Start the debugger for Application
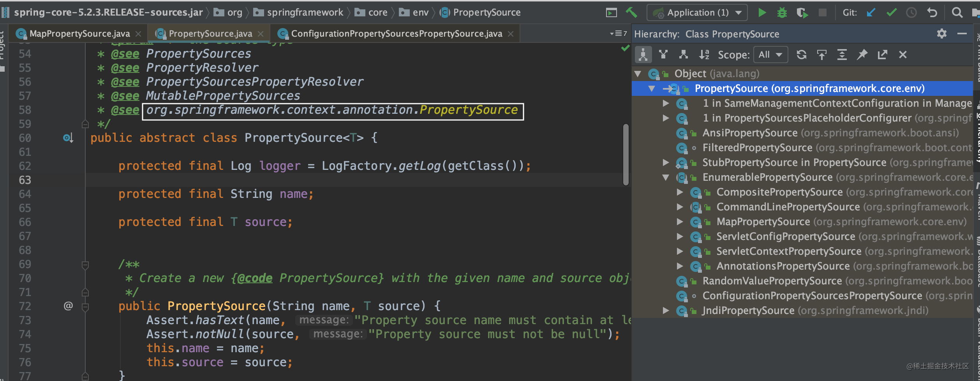This screenshot has width=980, height=381. pyautogui.click(x=782, y=12)
